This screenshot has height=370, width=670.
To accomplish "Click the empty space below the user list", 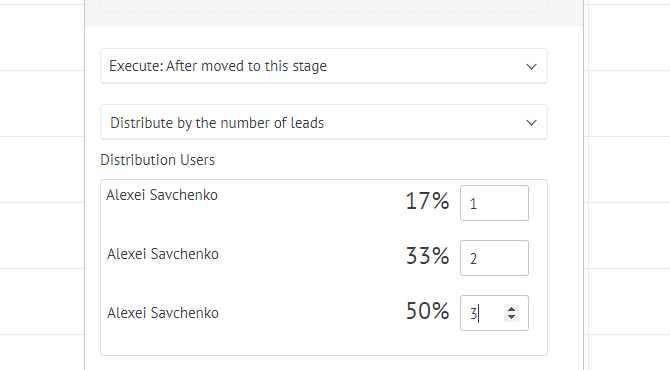I will (323, 343).
